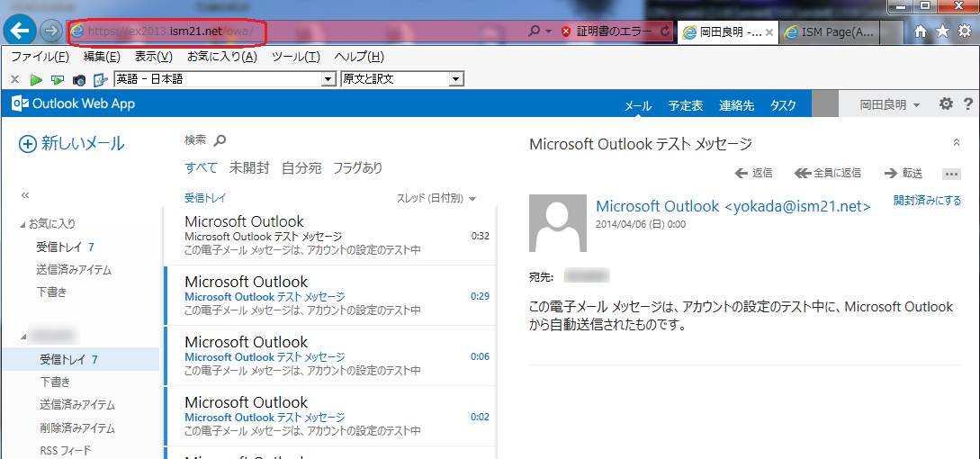Click the camera icon in translation toolbar
This screenshot has width=980, height=459.
(x=79, y=79)
